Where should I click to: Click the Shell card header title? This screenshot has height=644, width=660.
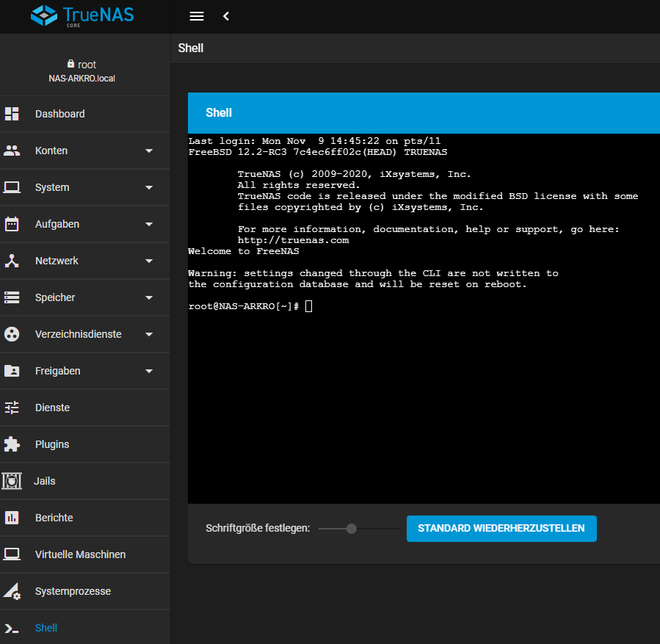[219, 112]
